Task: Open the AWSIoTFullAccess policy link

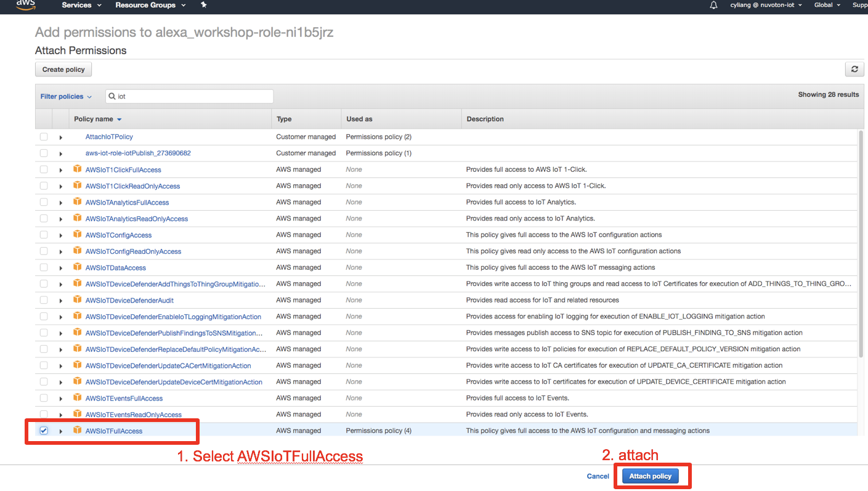Action: [x=114, y=431]
